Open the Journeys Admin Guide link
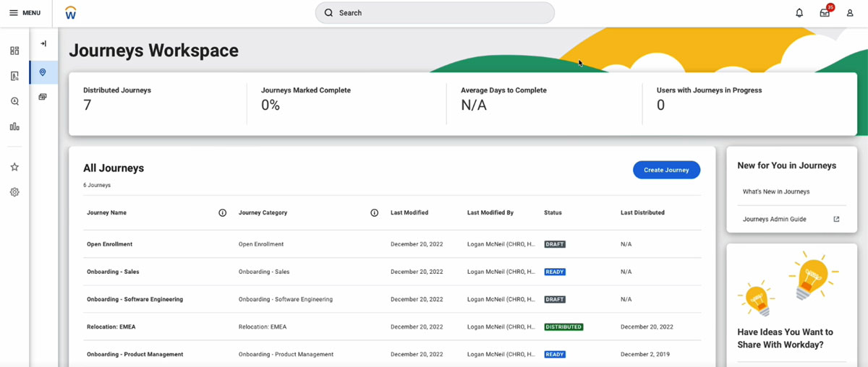The image size is (868, 367). click(x=774, y=219)
